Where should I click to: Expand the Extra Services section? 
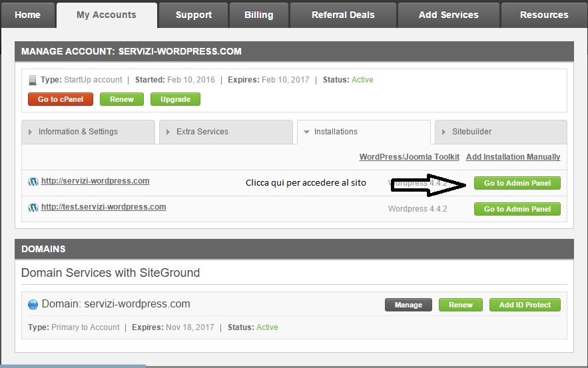pos(226,132)
